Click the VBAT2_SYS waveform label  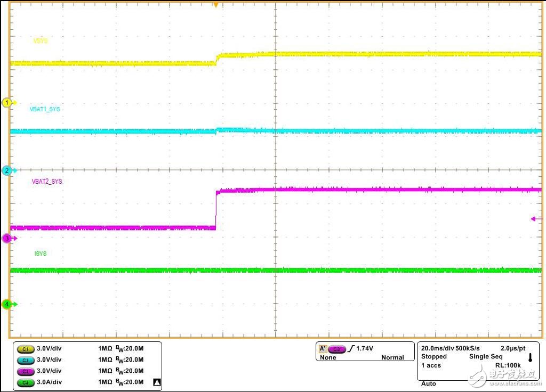(x=47, y=182)
